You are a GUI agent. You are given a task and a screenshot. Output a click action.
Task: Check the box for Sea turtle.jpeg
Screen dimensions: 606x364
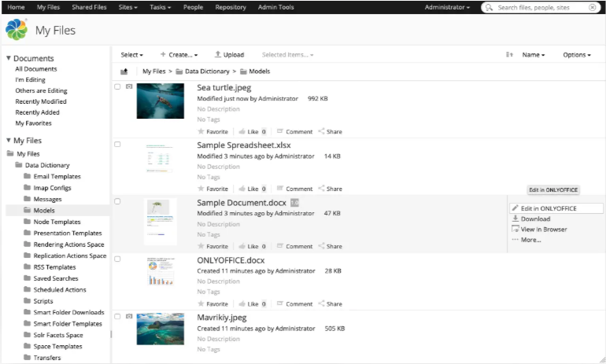click(x=117, y=86)
